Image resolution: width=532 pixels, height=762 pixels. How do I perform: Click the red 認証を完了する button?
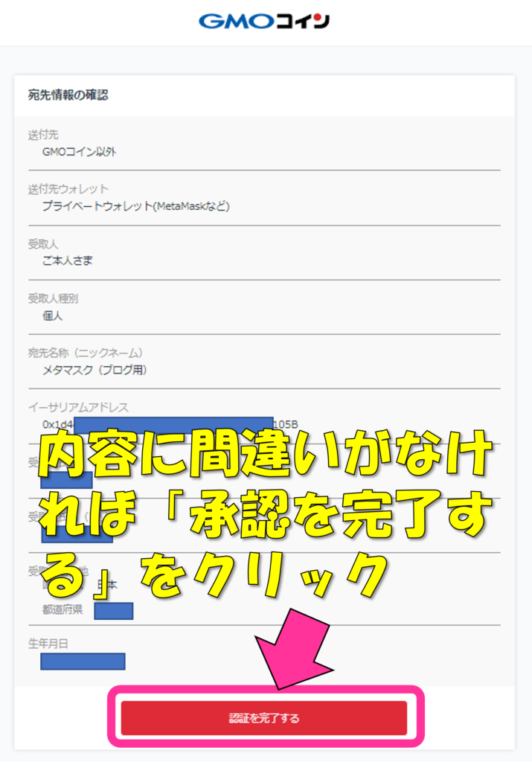tap(264, 718)
